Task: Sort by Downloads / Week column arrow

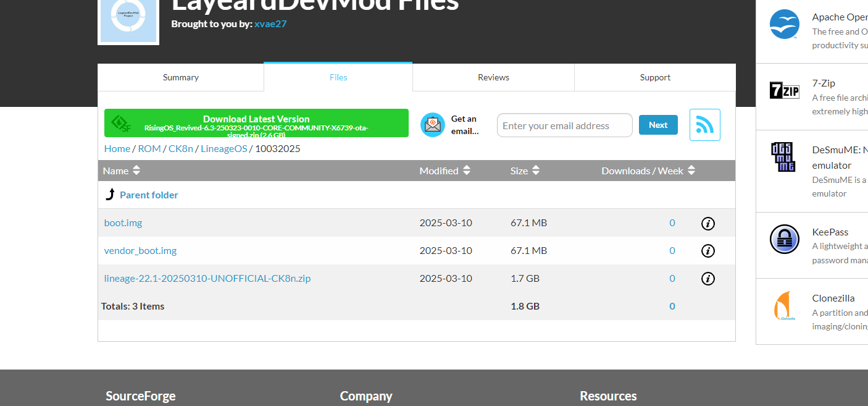Action: pos(691,171)
